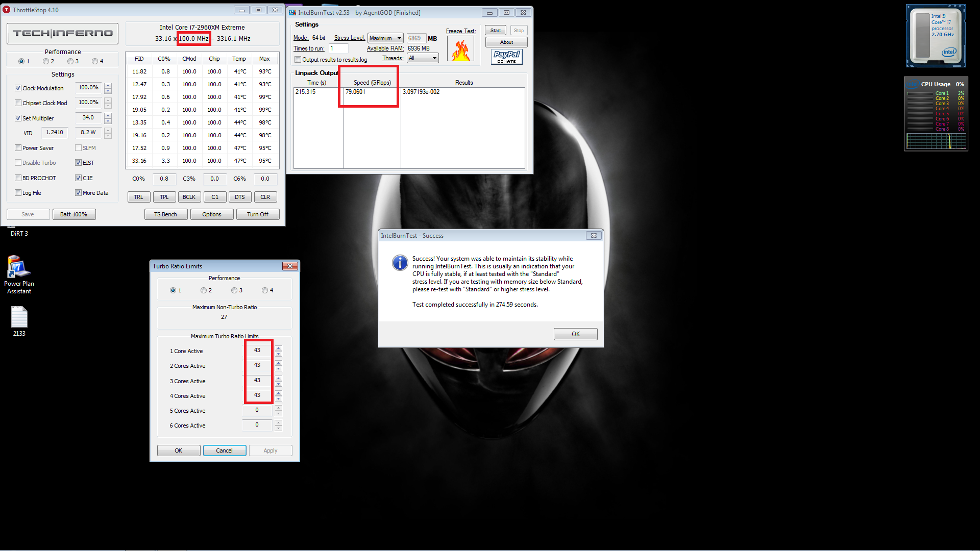
Task: Open the Threads dropdown
Action: coord(423,58)
